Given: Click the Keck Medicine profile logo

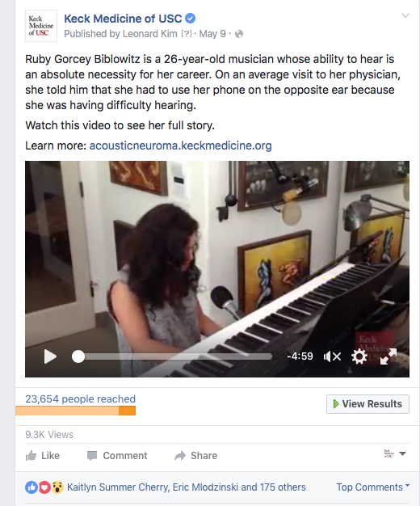Looking at the screenshot, I should 41,26.
